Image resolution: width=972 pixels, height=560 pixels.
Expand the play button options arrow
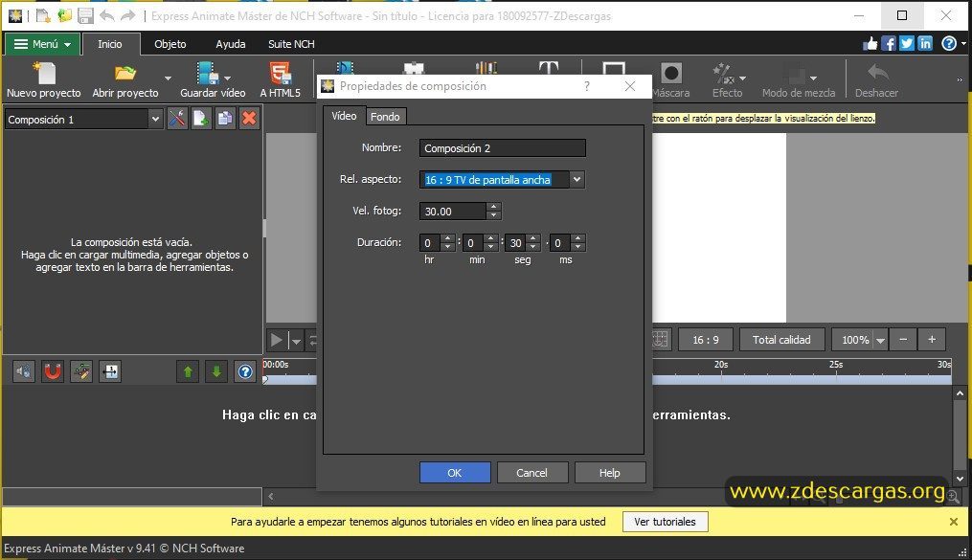[x=296, y=341]
